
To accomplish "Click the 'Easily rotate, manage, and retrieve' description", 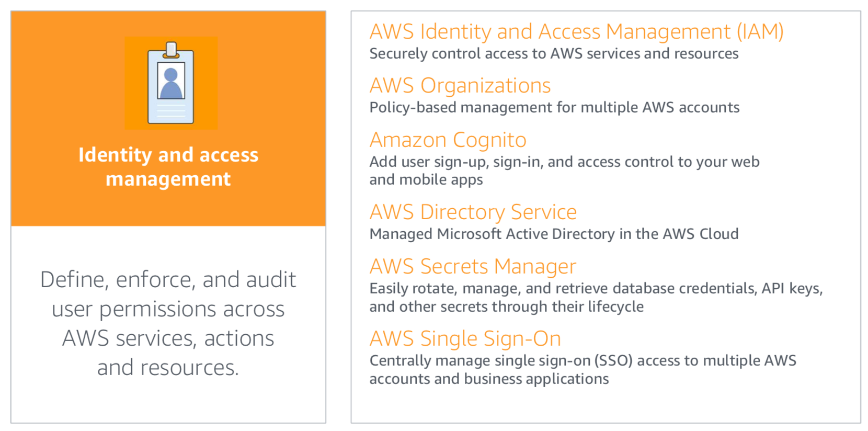I will pos(596,297).
